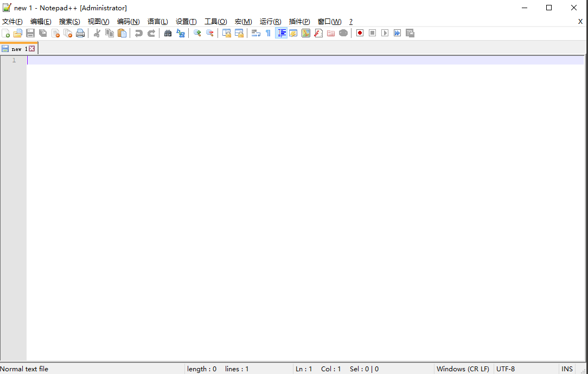Toggle show all characters paragraph icon
588x374 pixels.
pyautogui.click(x=267, y=33)
